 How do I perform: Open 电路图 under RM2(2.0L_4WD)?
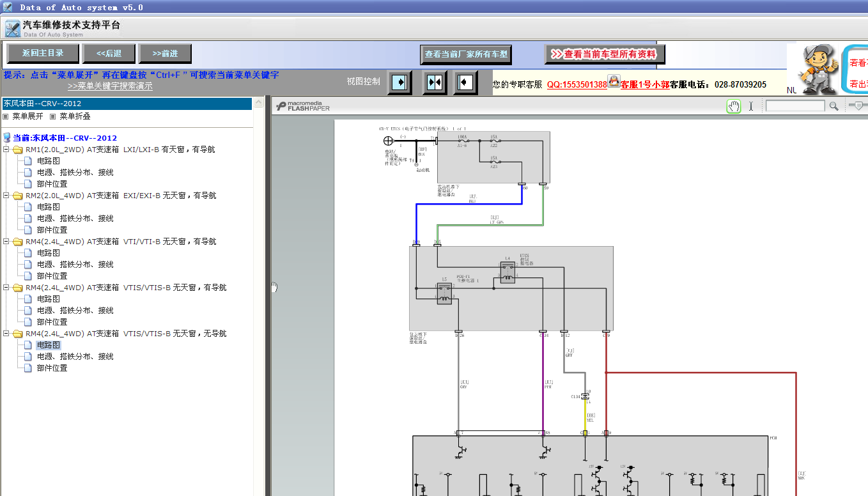[x=49, y=207]
